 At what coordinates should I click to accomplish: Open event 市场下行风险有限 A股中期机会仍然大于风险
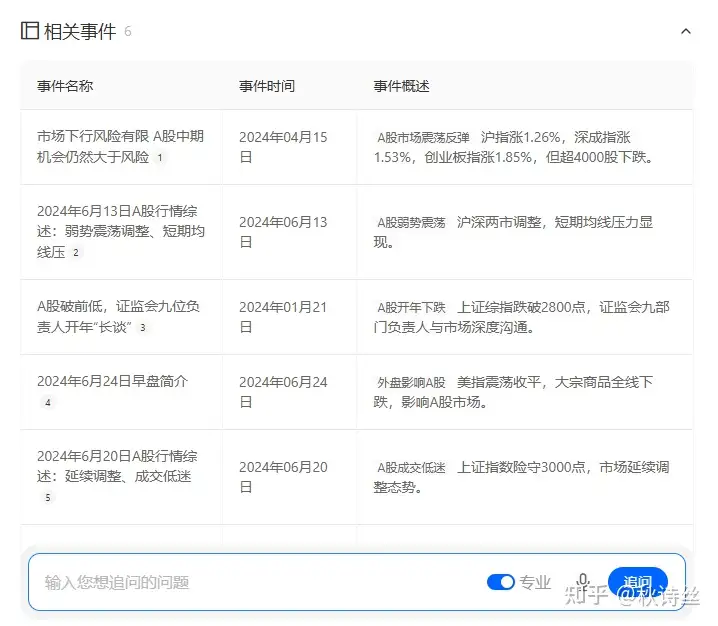(x=120, y=147)
